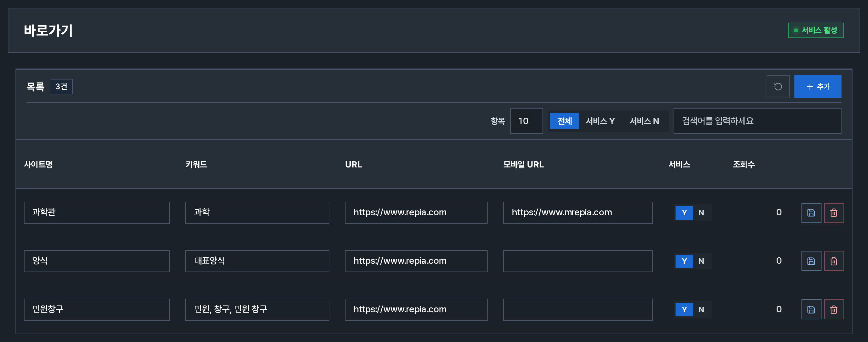Screen dimensions: 868x342
Task: Delete the 양식 row
Action: click(x=834, y=261)
